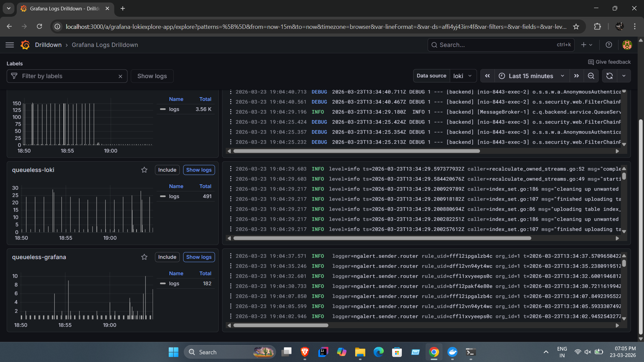The width and height of the screenshot is (644, 362).
Task: Click horizontal scrollbar of queueless-grafana logs
Action: (x=281, y=325)
